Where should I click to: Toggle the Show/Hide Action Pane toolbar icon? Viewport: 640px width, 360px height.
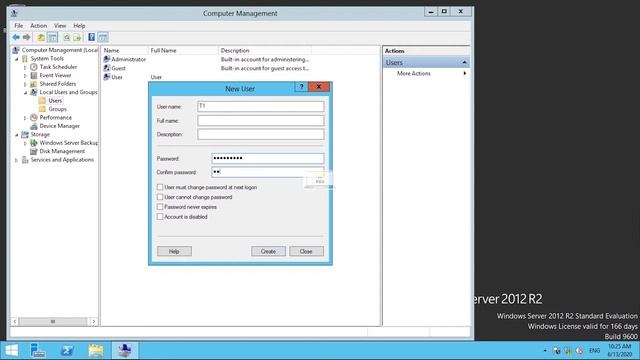(x=103, y=38)
